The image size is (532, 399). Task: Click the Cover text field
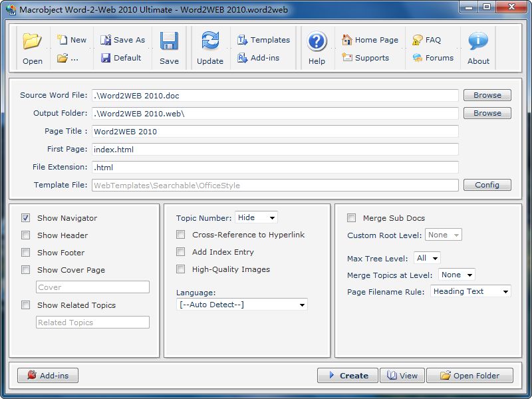click(x=92, y=287)
